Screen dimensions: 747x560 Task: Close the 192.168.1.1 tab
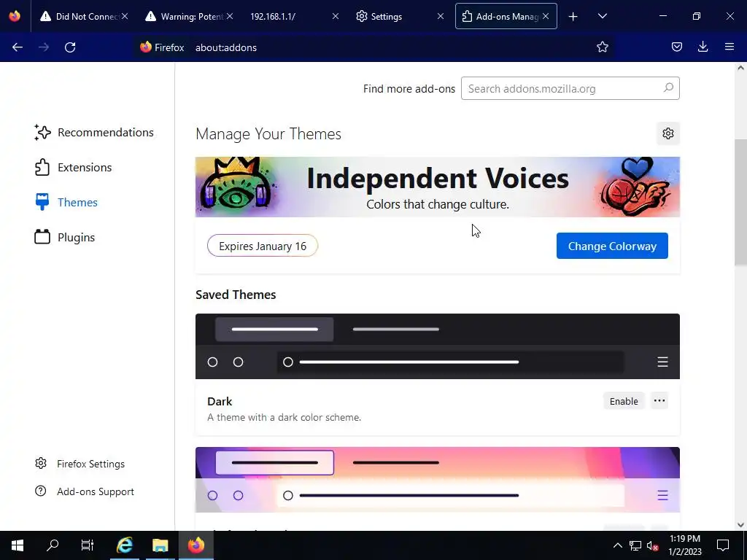pos(336,16)
